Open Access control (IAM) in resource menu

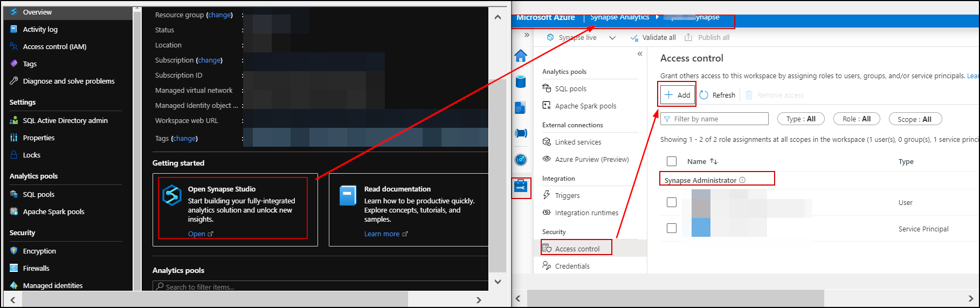coord(54,46)
